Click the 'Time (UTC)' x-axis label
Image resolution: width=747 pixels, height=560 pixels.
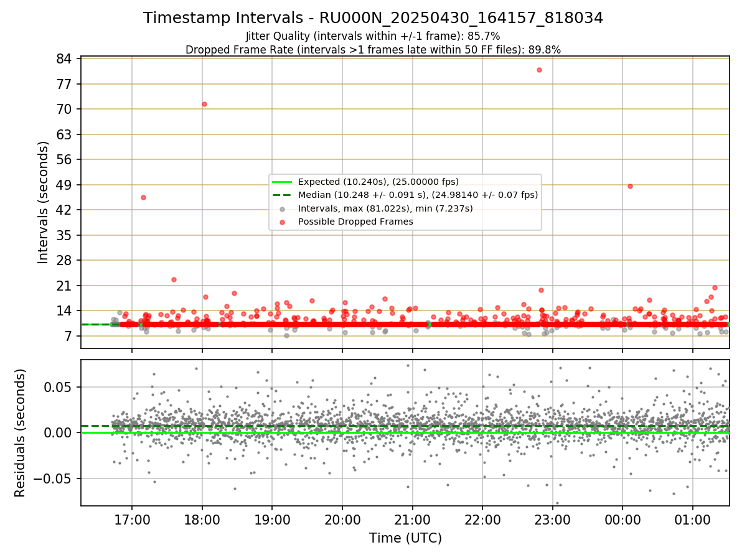405,538
